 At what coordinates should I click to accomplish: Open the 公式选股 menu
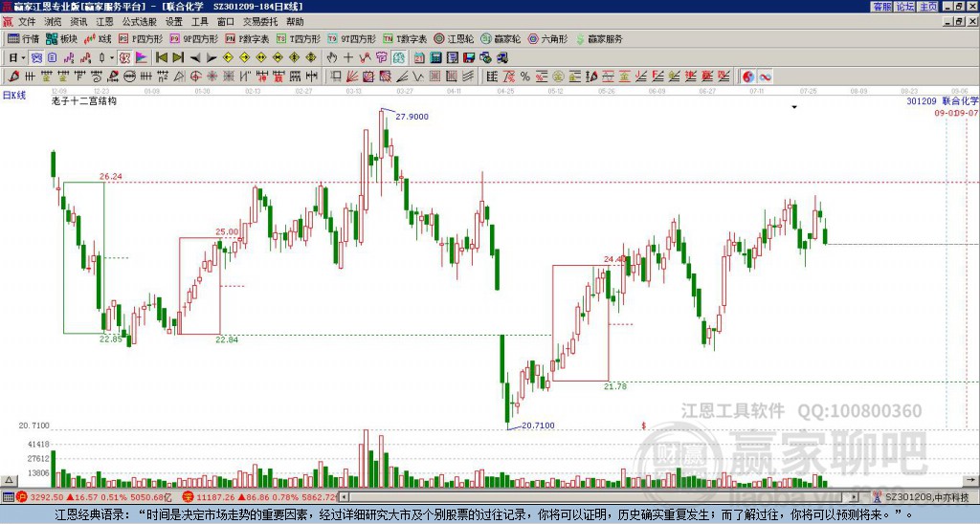139,22
